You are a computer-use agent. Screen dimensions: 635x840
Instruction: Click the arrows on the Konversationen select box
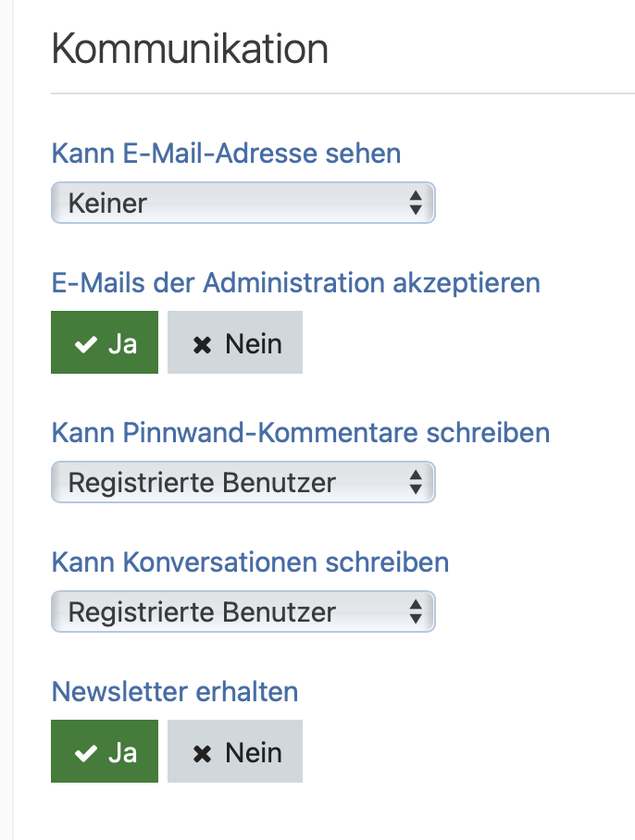[416, 611]
